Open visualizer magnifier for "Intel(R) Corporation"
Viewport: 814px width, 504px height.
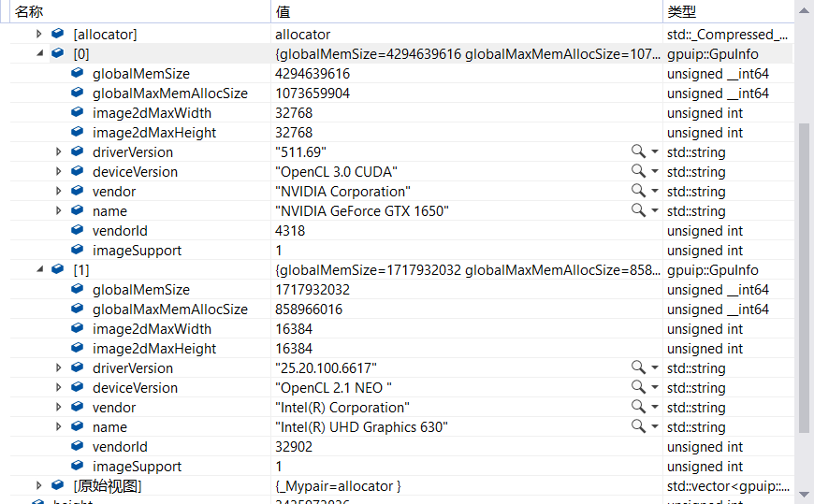tap(637, 407)
